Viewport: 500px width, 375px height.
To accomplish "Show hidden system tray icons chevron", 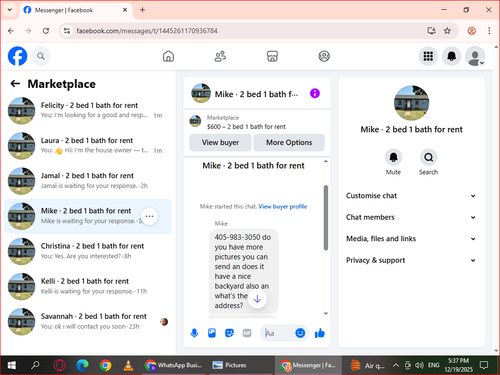I will (396, 365).
